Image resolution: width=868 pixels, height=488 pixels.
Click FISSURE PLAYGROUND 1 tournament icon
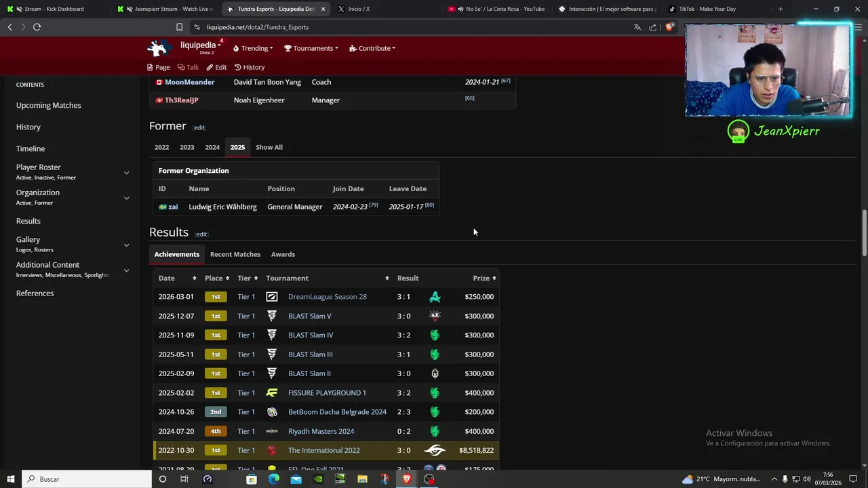272,393
